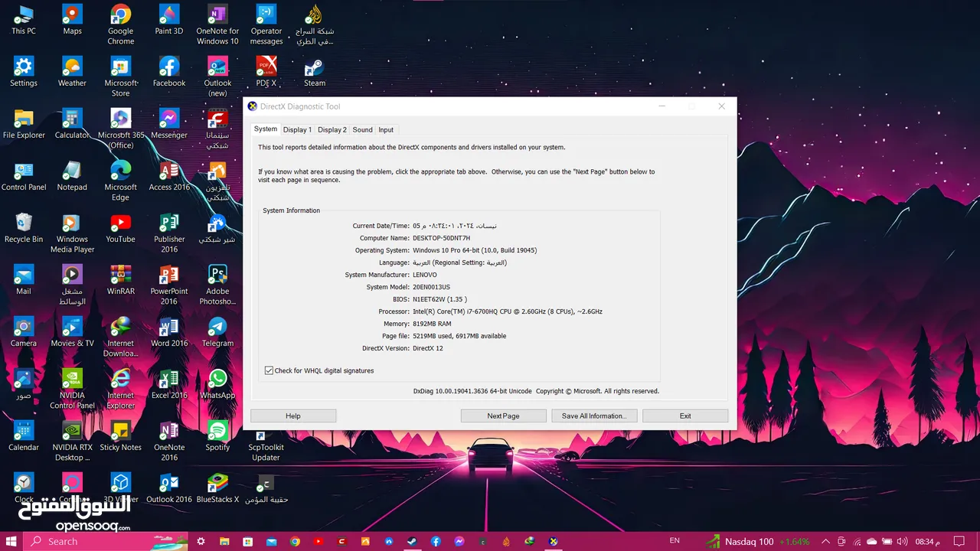Open Microsoft Edge desktop icon
This screenshot has height=551, width=980.
[x=120, y=181]
